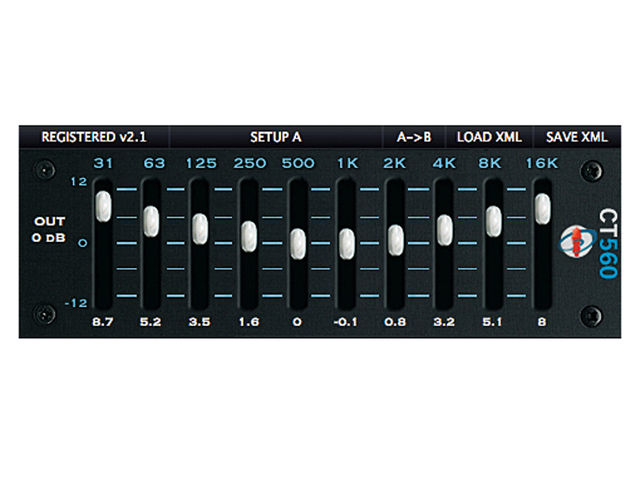Click the OUT 0 dB output label
Screen dimensions: 640x480
click(49, 229)
